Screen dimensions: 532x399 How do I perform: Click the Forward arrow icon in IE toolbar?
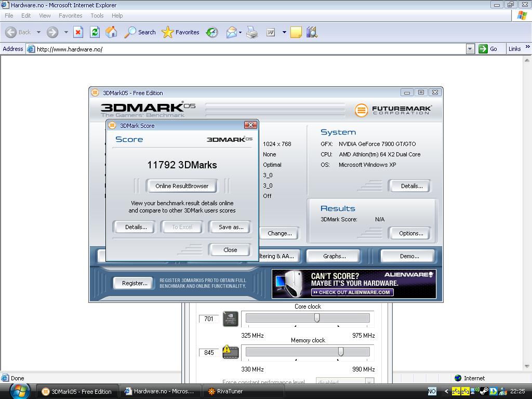tap(52, 32)
